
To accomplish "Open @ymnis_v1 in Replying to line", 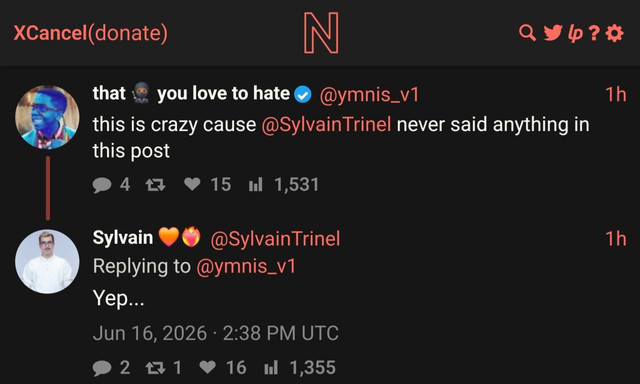I will pos(246,267).
